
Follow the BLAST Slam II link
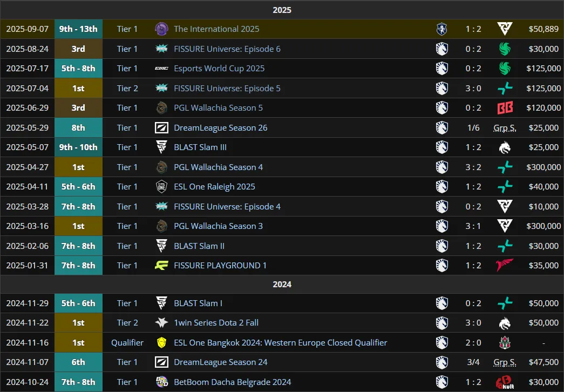[199, 246]
